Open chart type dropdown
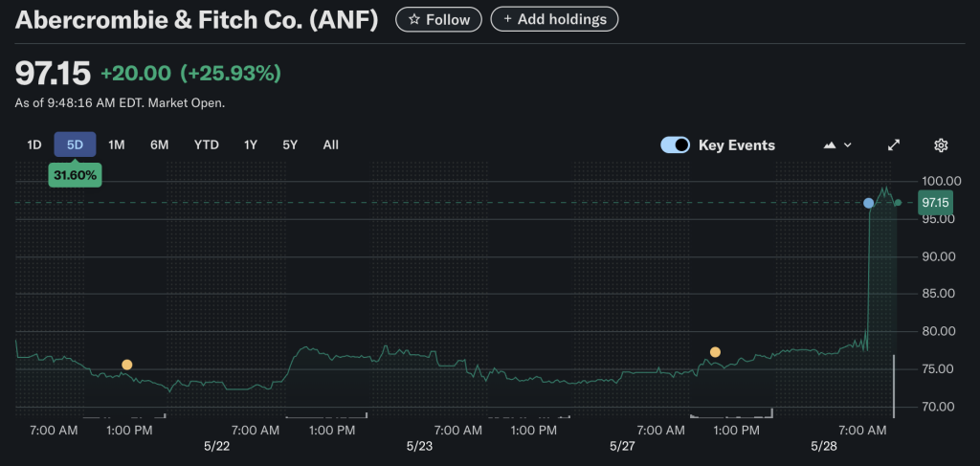Screen dimensions: 980x466 click(837, 144)
